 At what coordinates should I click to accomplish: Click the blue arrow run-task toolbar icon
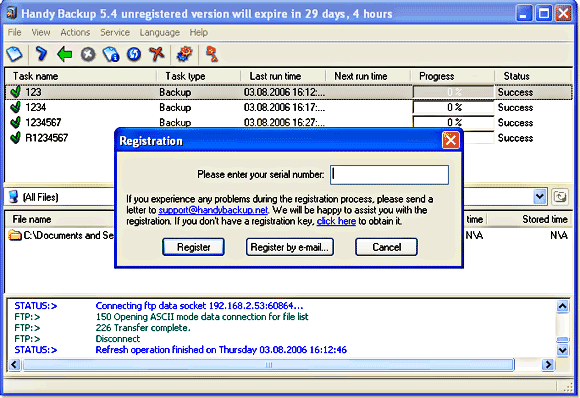(x=41, y=54)
